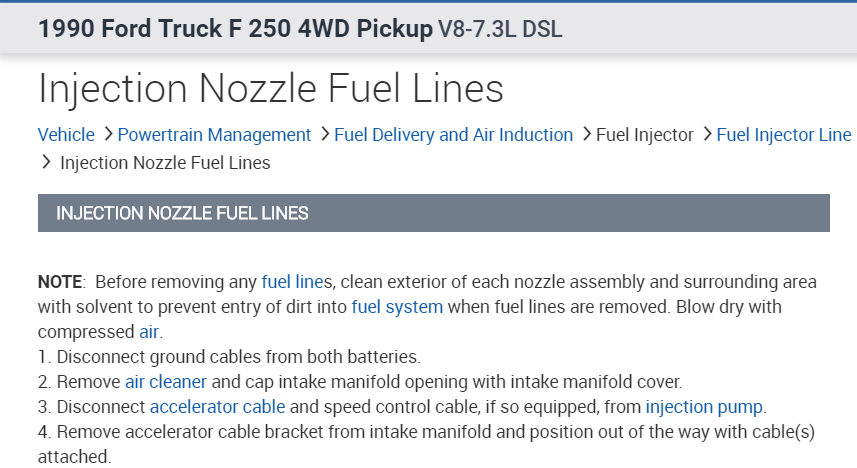Select the Fuel Injector breadcrumb item
Viewport: 857px width, 468px height.
tap(644, 135)
